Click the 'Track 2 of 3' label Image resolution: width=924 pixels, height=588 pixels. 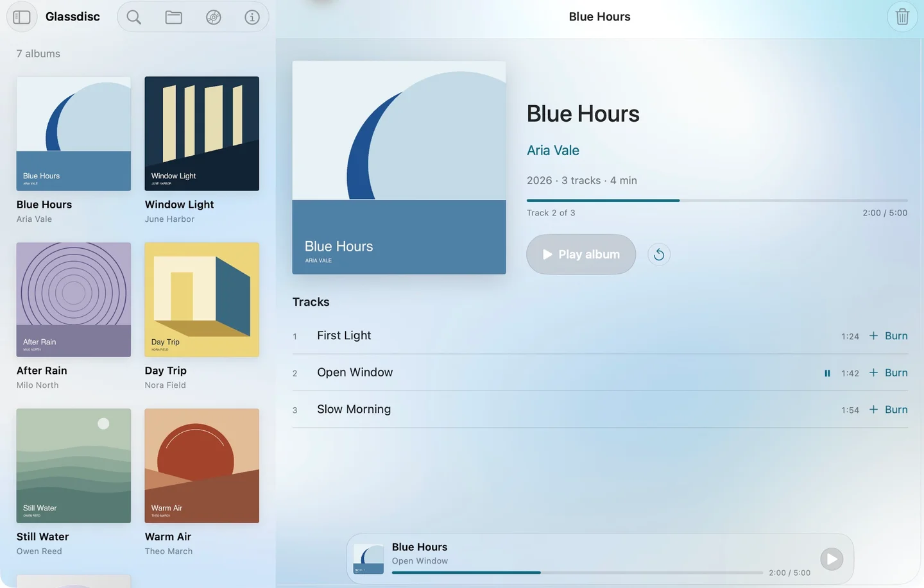click(551, 213)
